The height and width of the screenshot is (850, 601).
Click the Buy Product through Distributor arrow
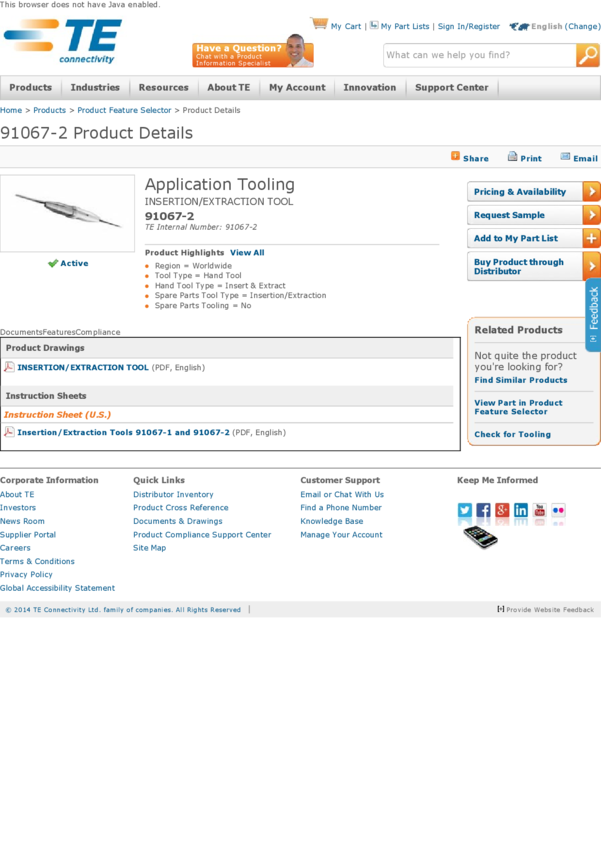pos(591,266)
